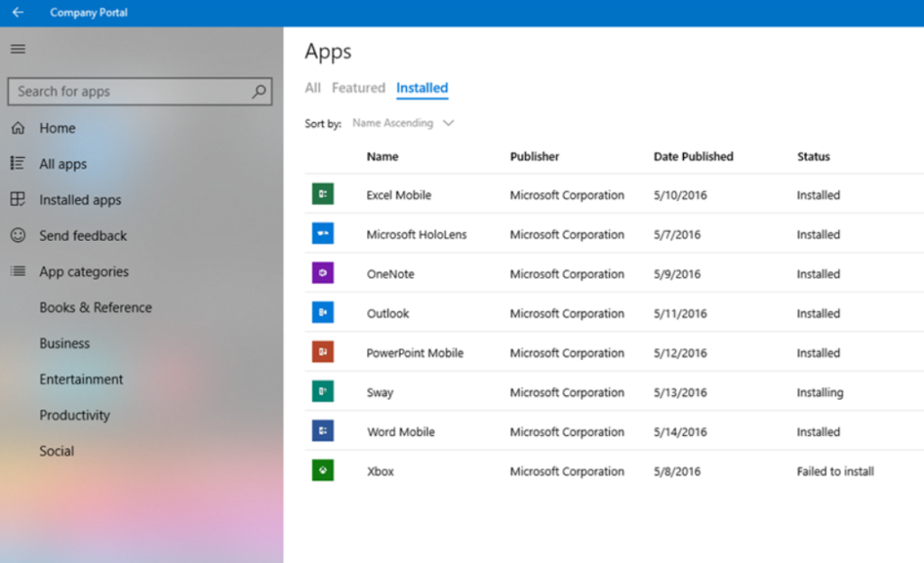Click the Send feedback smiley icon
Screen dimensions: 924x563
(x=18, y=235)
